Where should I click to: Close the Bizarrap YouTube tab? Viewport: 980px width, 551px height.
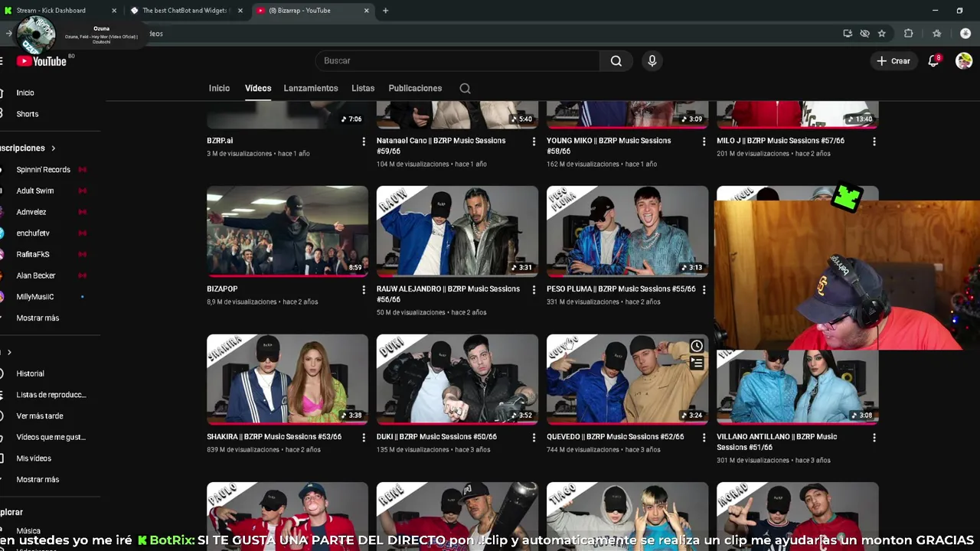click(366, 11)
